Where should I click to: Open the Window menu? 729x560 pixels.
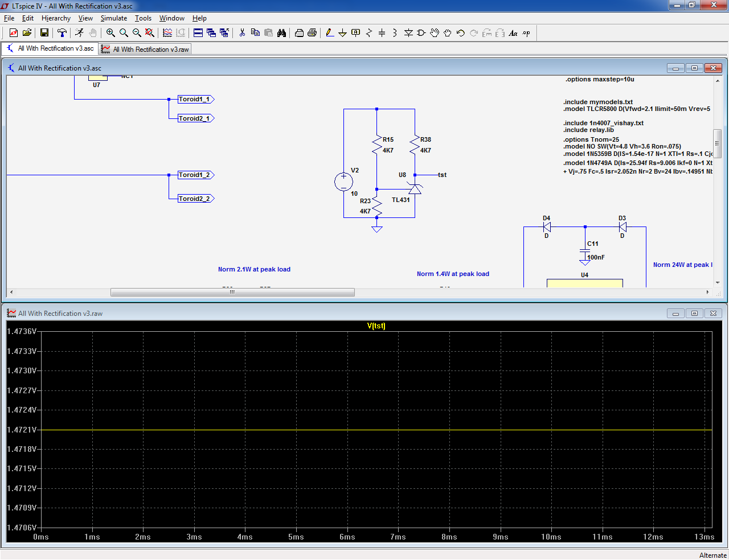tap(172, 18)
